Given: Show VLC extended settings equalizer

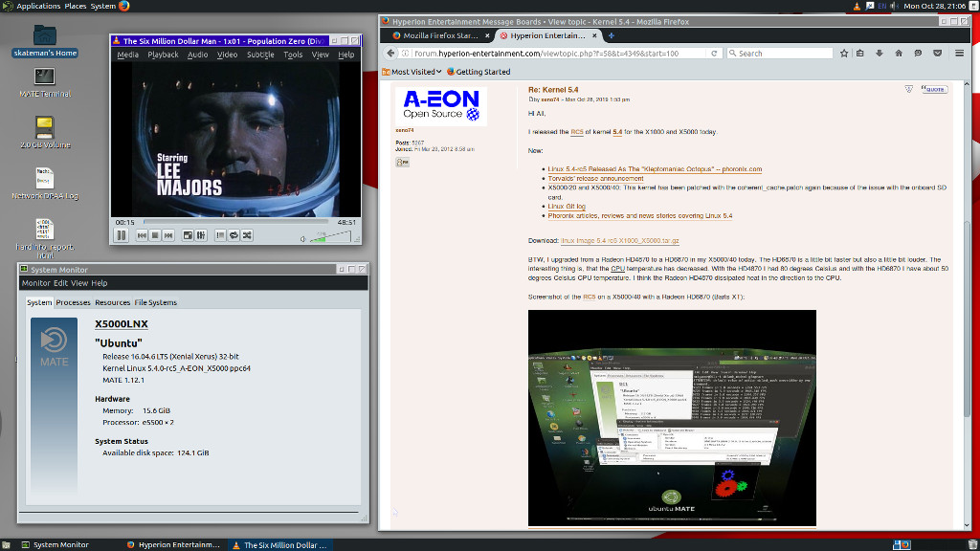Looking at the screenshot, I should pos(201,235).
